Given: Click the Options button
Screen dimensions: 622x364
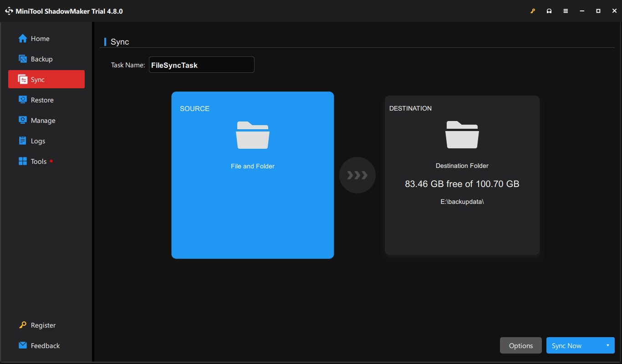Looking at the screenshot, I should (x=520, y=345).
